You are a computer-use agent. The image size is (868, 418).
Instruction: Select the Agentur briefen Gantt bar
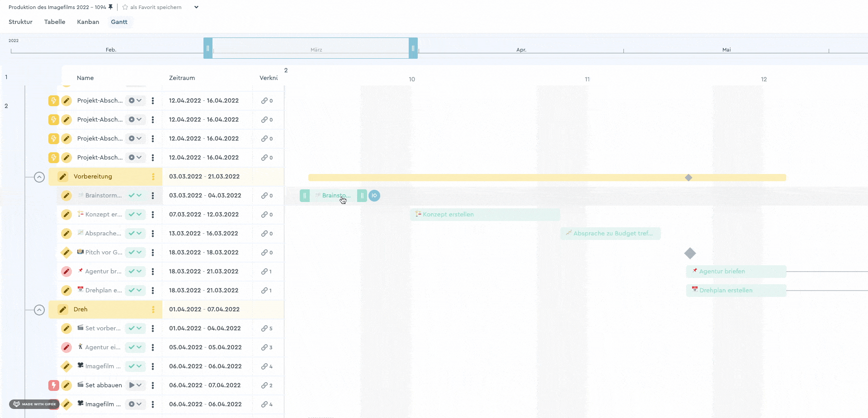point(736,272)
